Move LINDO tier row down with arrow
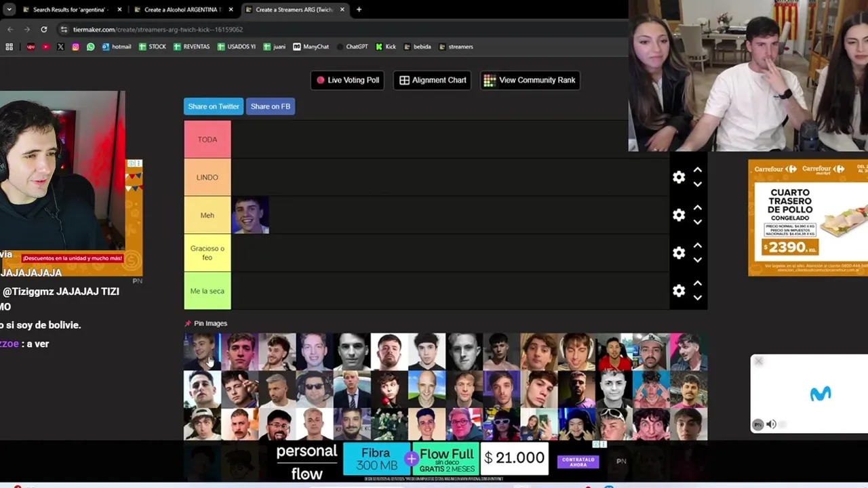 coord(697,184)
